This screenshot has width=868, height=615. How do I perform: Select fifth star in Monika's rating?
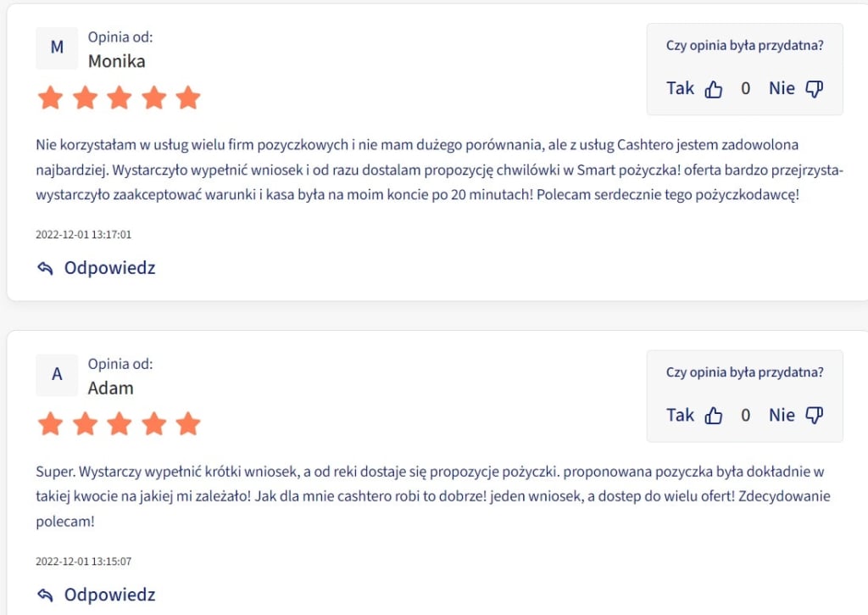188,98
